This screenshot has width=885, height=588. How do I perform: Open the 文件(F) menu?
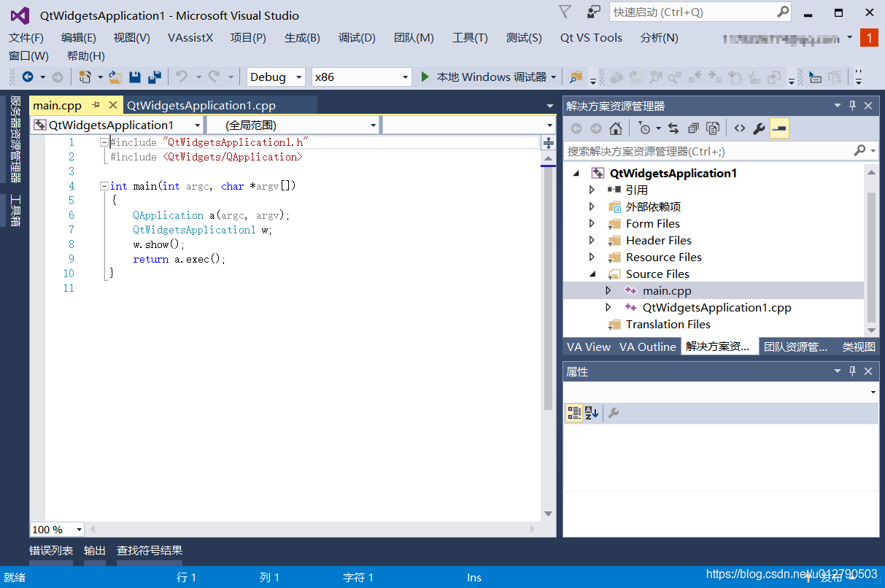click(x=26, y=38)
